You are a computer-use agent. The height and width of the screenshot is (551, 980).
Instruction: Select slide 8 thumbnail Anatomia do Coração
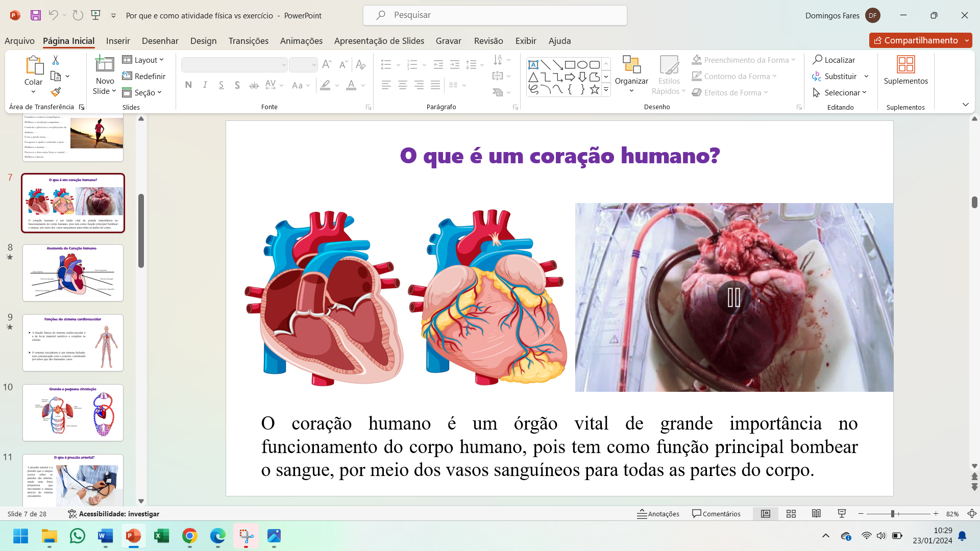click(x=73, y=273)
